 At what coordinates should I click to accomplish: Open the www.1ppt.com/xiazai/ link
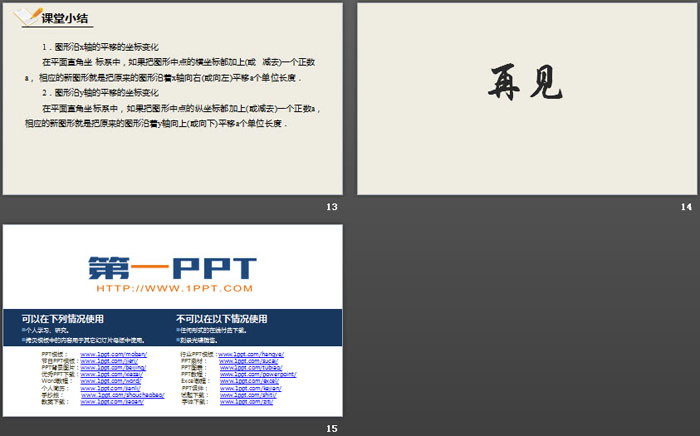coord(112,374)
